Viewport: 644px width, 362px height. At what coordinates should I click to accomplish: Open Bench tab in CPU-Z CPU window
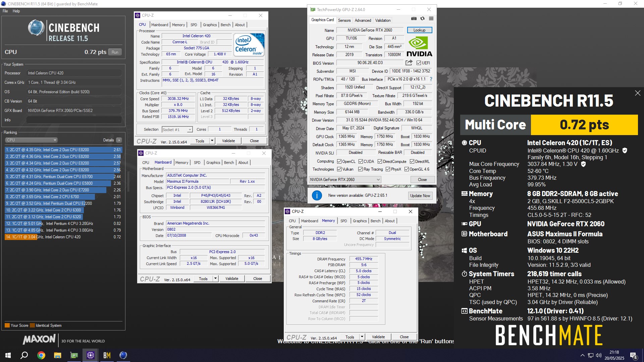226,25
